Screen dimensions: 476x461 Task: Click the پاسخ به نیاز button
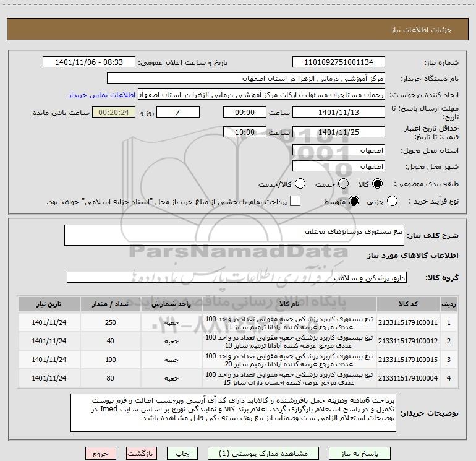click(359, 454)
